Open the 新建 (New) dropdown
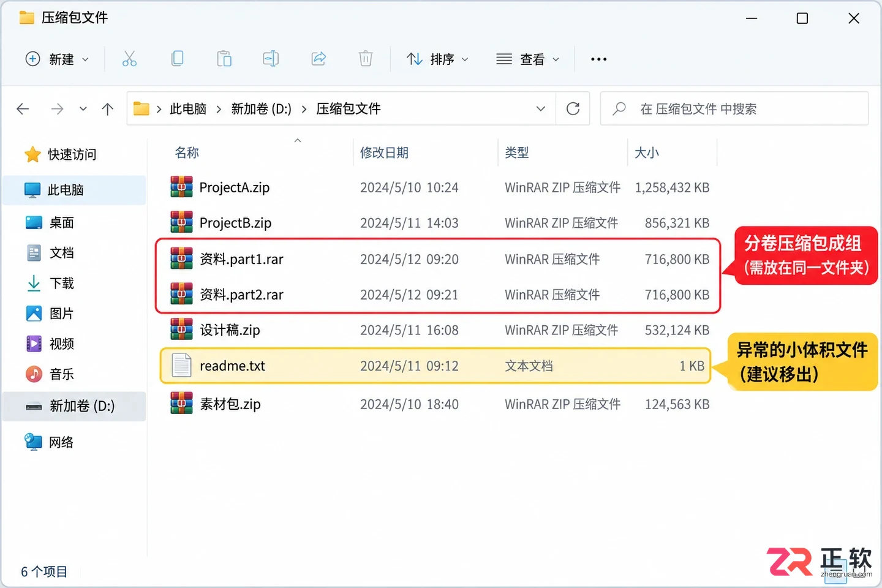 pyautogui.click(x=57, y=59)
